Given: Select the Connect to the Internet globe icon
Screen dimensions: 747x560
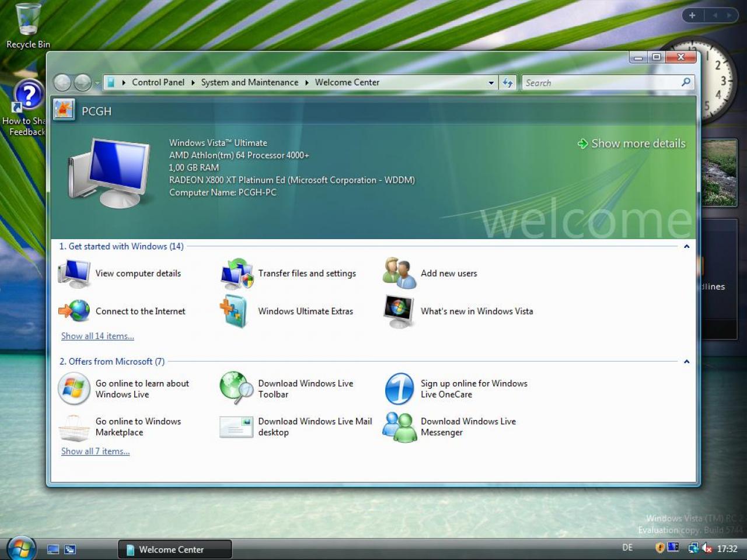Looking at the screenshot, I should [x=74, y=311].
